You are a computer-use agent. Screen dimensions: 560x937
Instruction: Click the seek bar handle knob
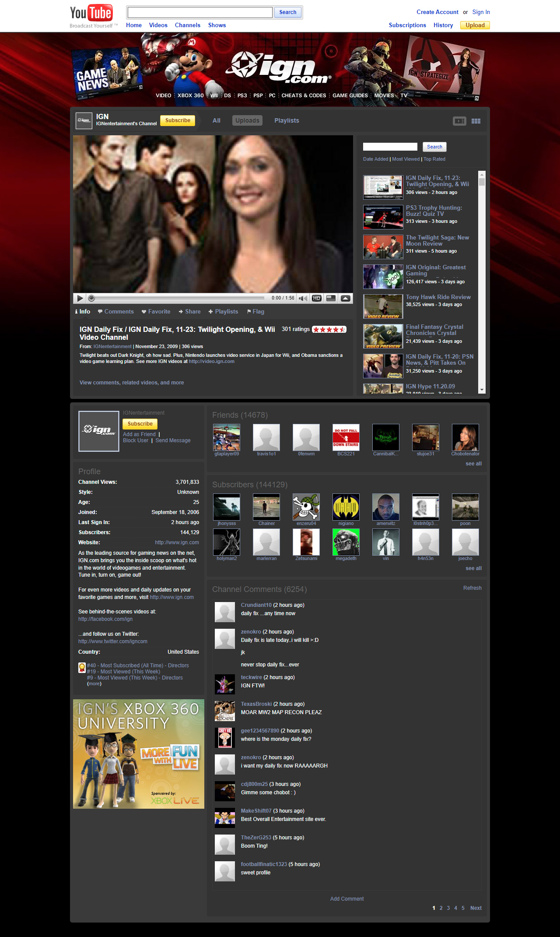tap(91, 298)
